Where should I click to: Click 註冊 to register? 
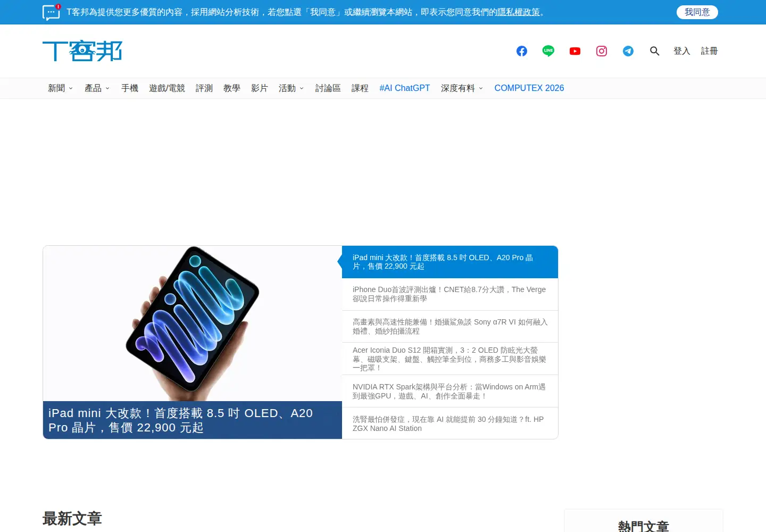point(710,51)
